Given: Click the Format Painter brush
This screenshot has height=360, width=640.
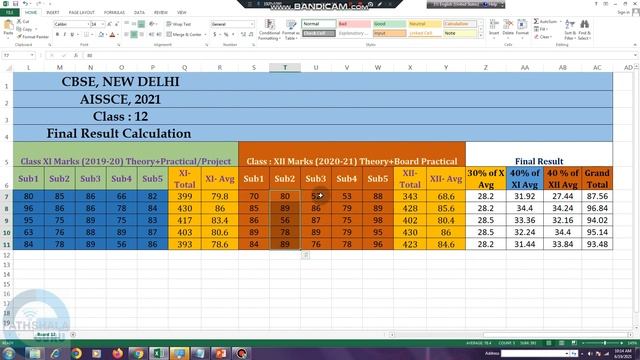Looking at the screenshot, I should click(x=19, y=37).
